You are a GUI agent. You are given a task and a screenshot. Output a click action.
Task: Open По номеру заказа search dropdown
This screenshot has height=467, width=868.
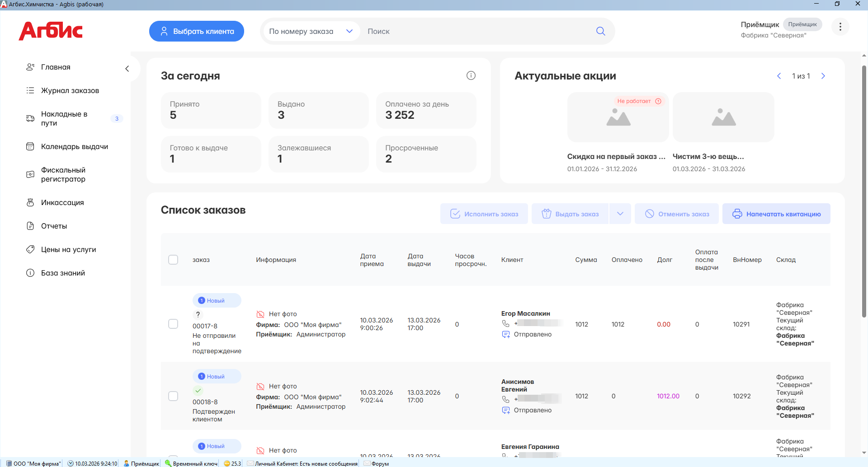[311, 31]
